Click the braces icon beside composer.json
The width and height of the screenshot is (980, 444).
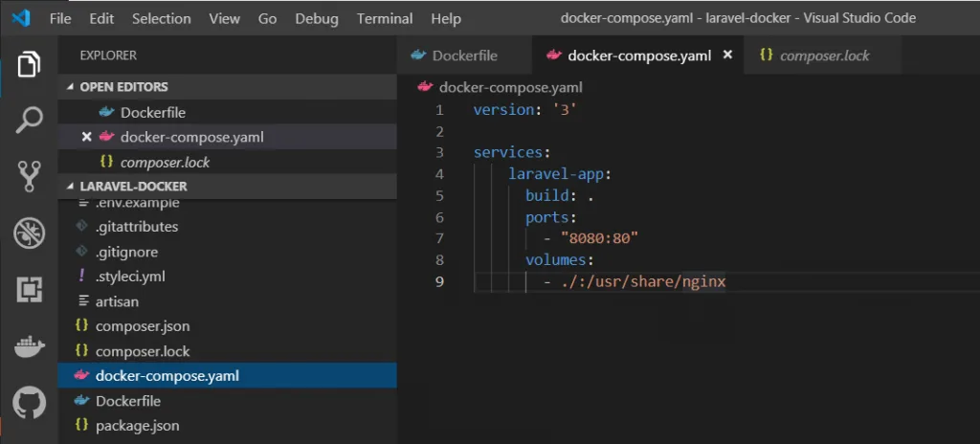81,325
